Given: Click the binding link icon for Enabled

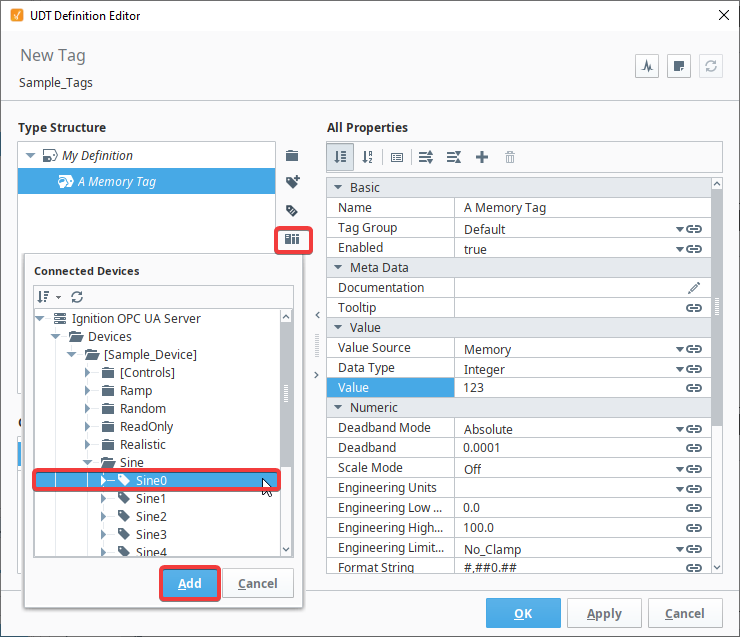Looking at the screenshot, I should pyautogui.click(x=694, y=249).
